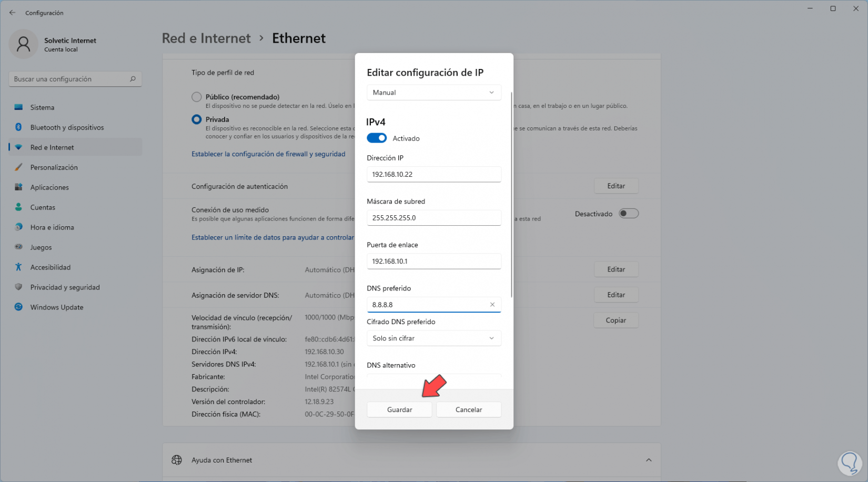
Task: Open Privacidad y seguridad in the sidebar
Action: click(x=65, y=287)
